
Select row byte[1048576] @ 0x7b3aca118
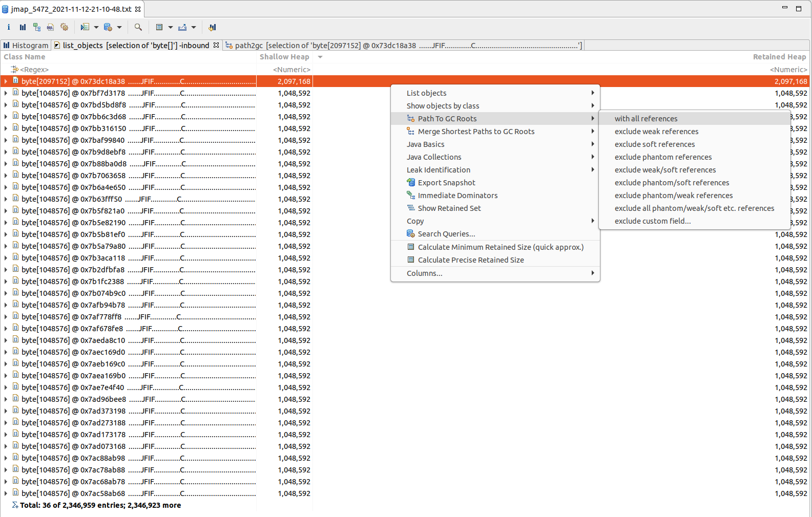405,258
